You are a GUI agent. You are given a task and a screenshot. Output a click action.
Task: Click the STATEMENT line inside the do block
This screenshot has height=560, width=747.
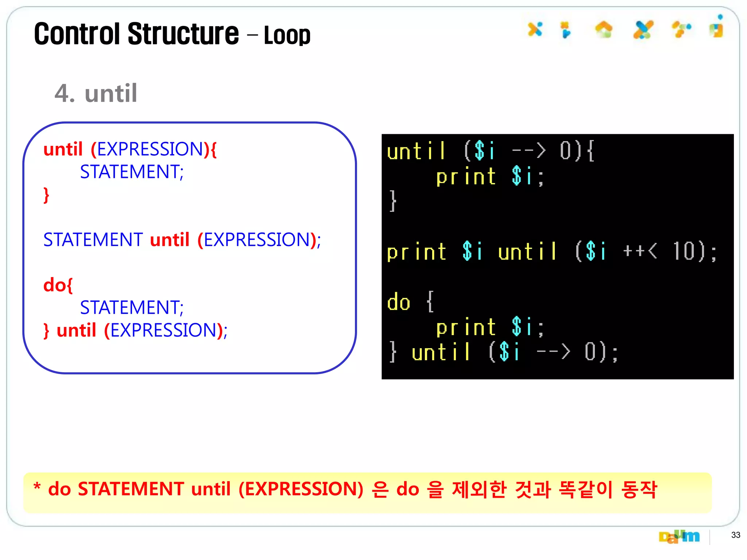tap(132, 308)
